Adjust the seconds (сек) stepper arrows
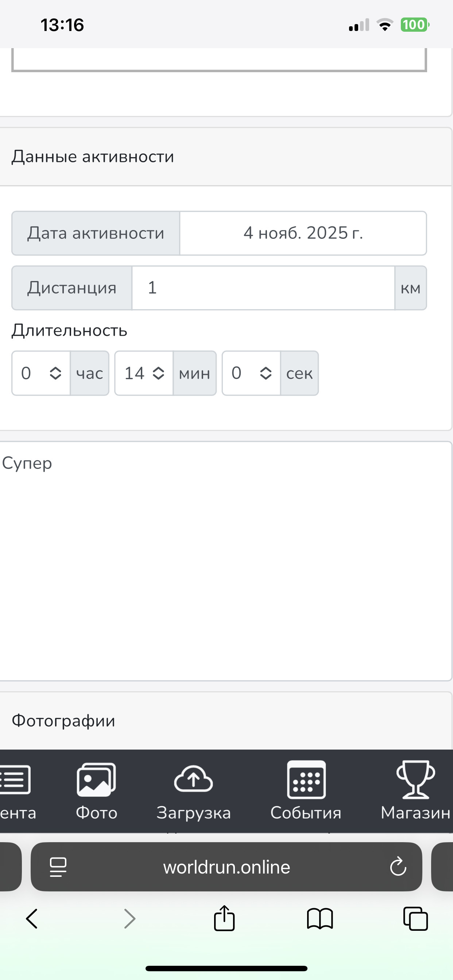This screenshot has height=980, width=453. 266,373
